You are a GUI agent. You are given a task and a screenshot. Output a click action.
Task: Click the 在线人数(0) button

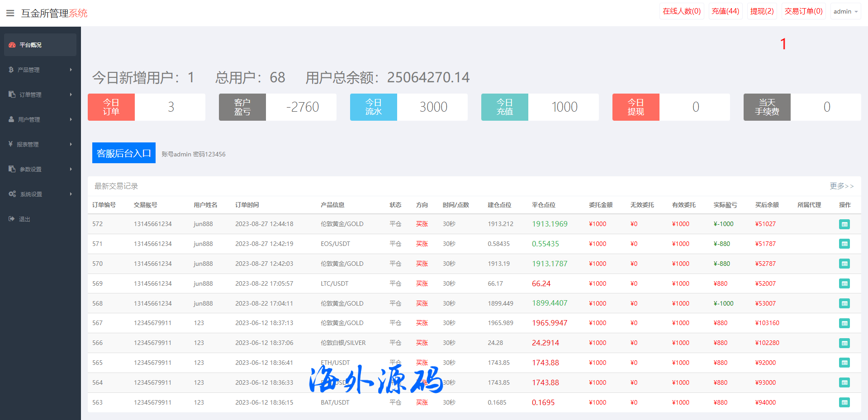point(681,11)
